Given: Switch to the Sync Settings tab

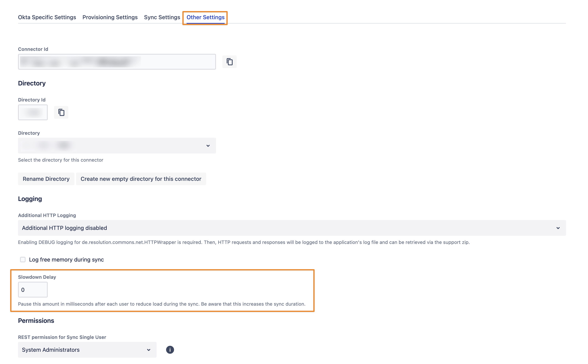Looking at the screenshot, I should (162, 17).
